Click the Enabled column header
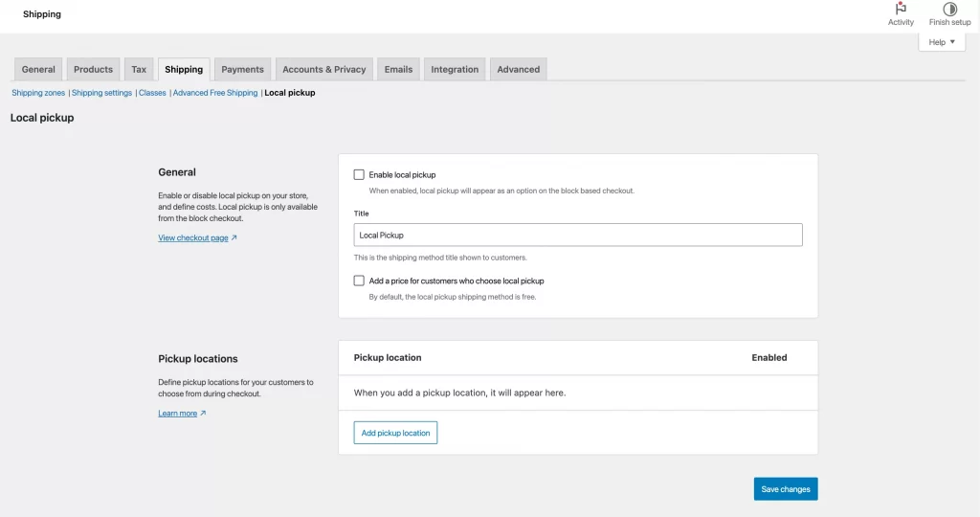Image resolution: width=980 pixels, height=517 pixels. click(769, 357)
